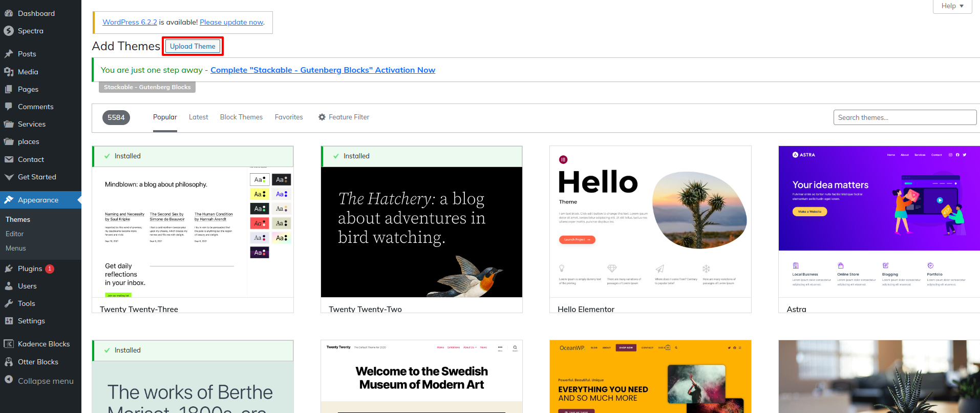Click the Plugins plug icon
980x413 pixels.
point(9,269)
